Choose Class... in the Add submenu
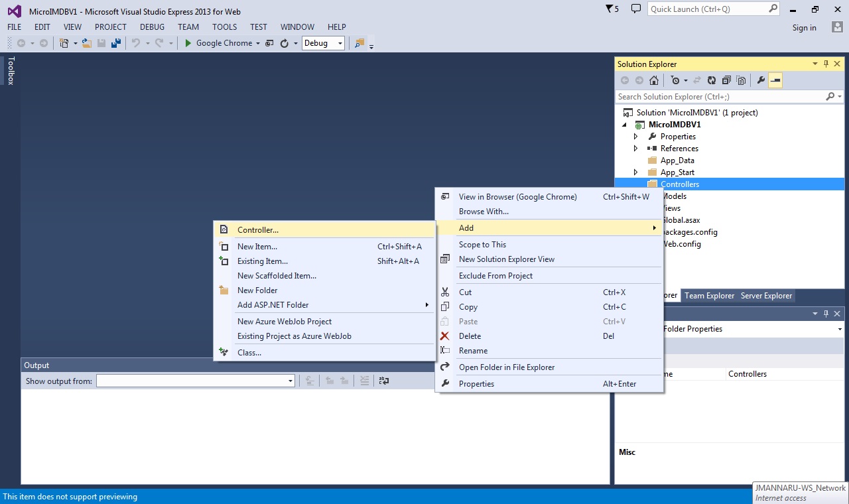The width and height of the screenshot is (849, 504). [x=324, y=353]
